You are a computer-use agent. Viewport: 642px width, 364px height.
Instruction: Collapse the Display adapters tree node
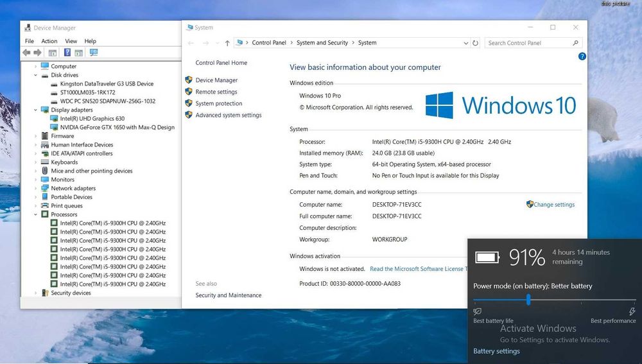click(x=35, y=110)
